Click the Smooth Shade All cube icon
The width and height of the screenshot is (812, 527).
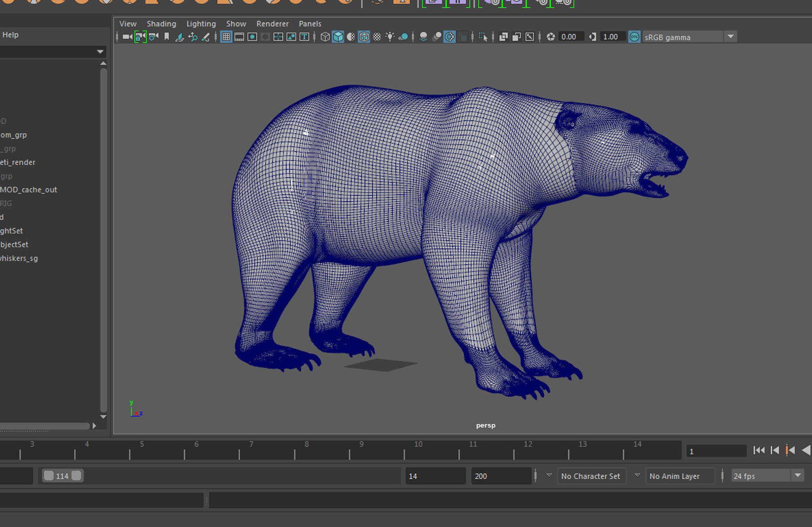click(338, 37)
